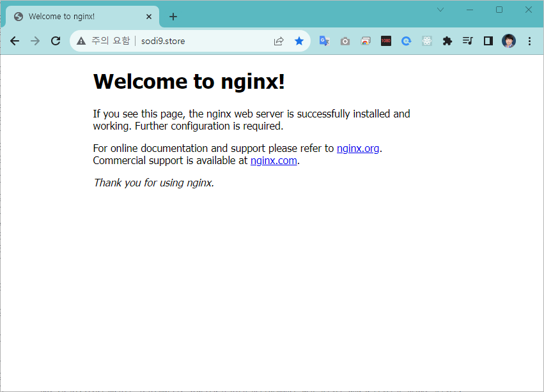Open the Chrome profile avatar
This screenshot has width=544, height=392.
pyautogui.click(x=508, y=40)
